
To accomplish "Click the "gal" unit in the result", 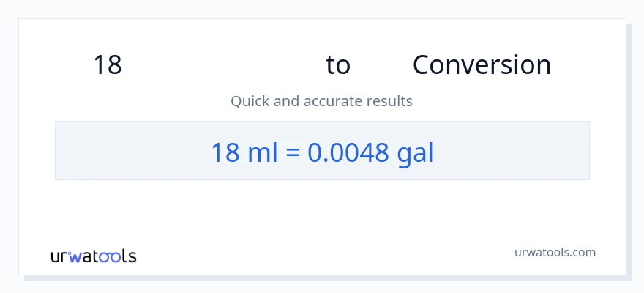I will point(416,152).
